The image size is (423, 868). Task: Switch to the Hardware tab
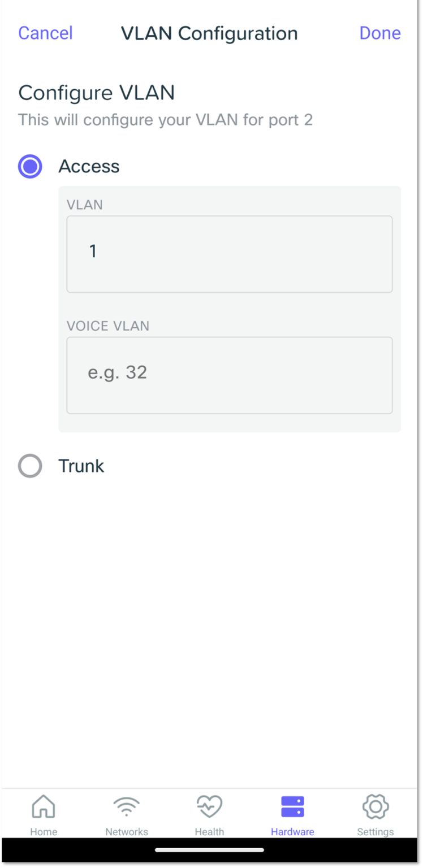pyautogui.click(x=292, y=814)
